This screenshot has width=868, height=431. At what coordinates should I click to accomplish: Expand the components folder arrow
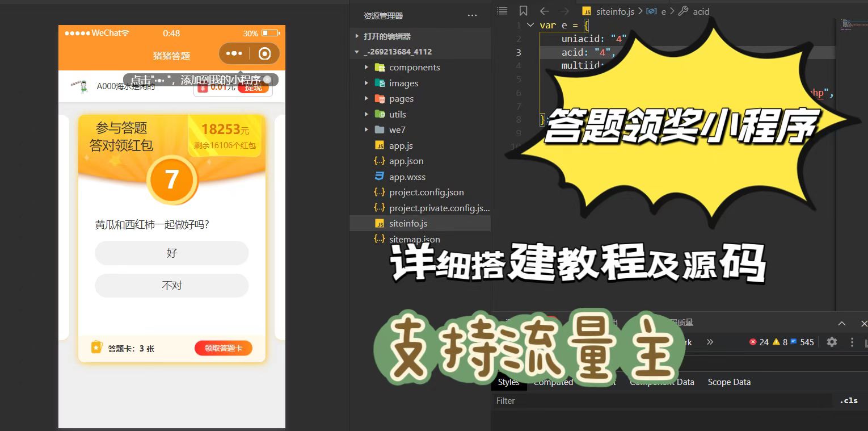[366, 68]
